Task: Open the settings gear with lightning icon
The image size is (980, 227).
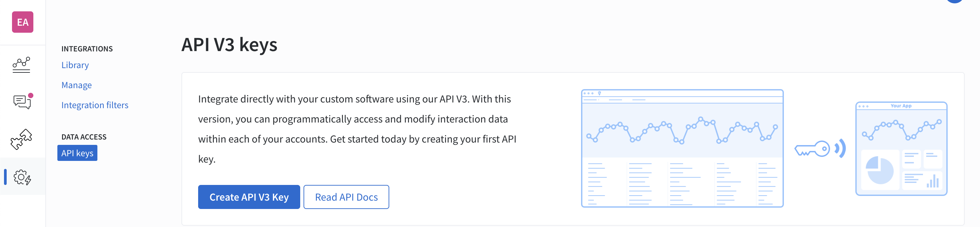Action: [22, 177]
